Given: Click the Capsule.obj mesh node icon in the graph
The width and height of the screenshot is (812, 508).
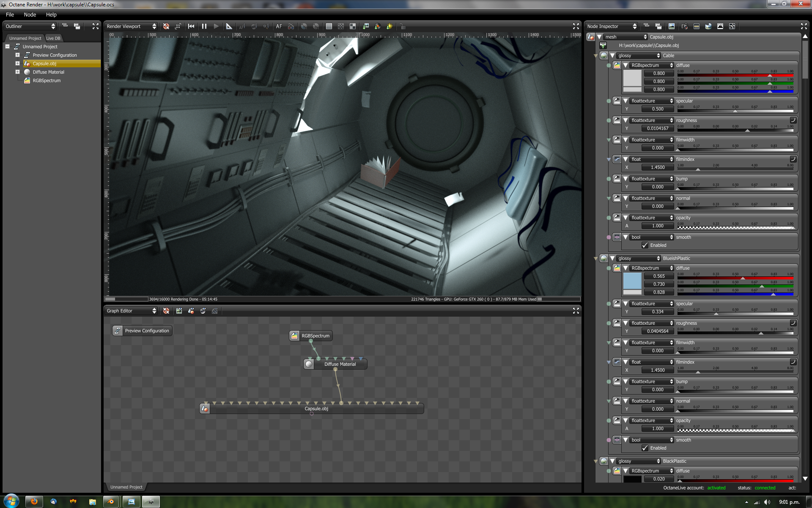Looking at the screenshot, I should point(205,409).
